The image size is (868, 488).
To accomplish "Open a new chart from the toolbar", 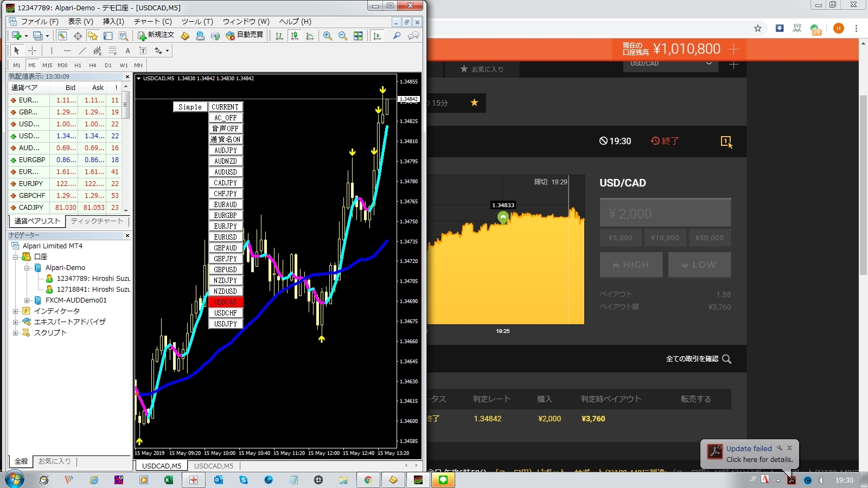I will (16, 36).
